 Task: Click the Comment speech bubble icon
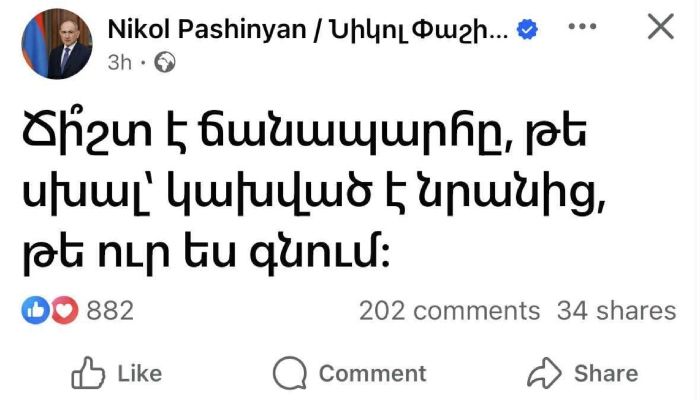point(290,374)
